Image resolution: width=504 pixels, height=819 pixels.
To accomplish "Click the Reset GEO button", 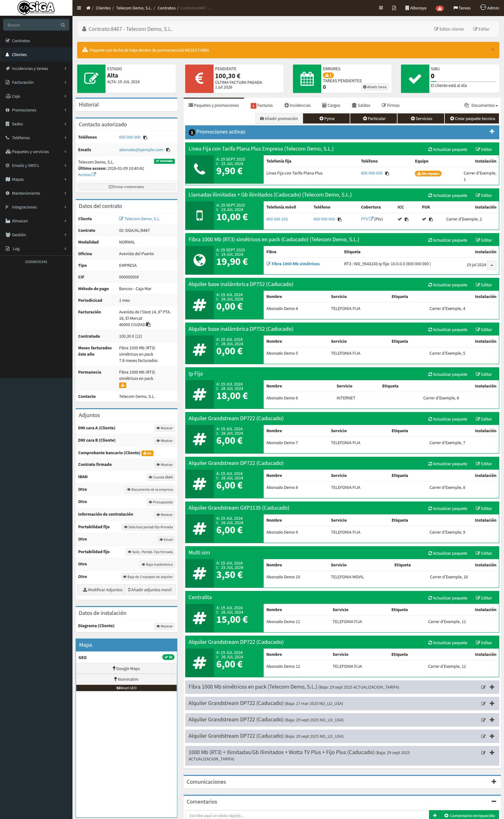I will (126, 688).
